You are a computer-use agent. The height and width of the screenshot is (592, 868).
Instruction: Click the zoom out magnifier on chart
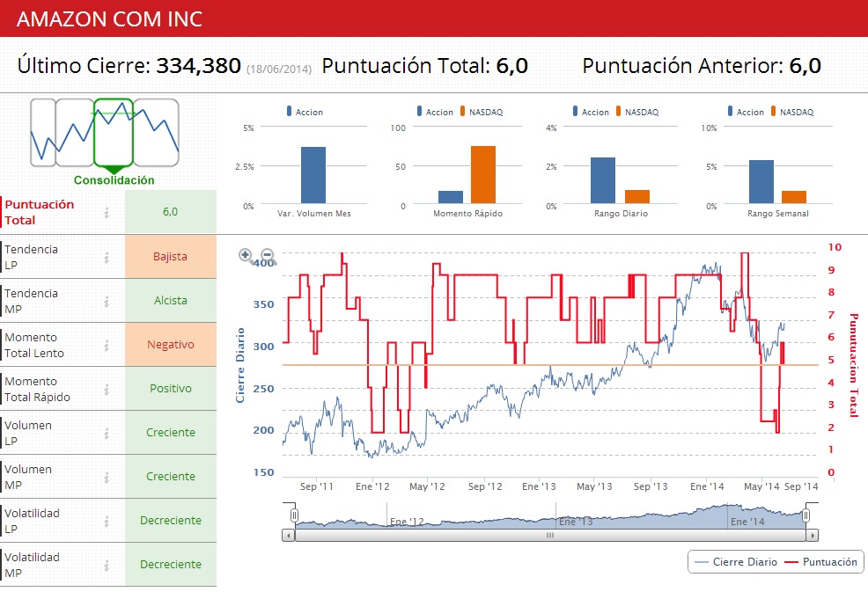268,255
